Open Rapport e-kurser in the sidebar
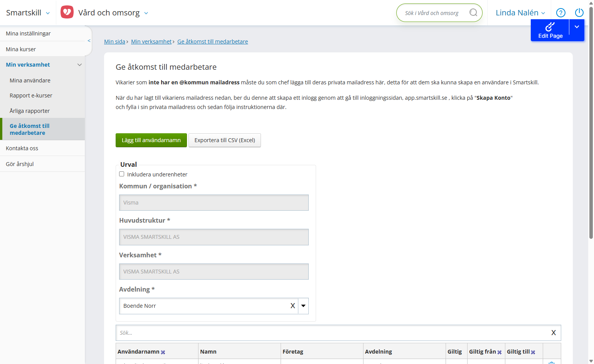 tap(42, 96)
